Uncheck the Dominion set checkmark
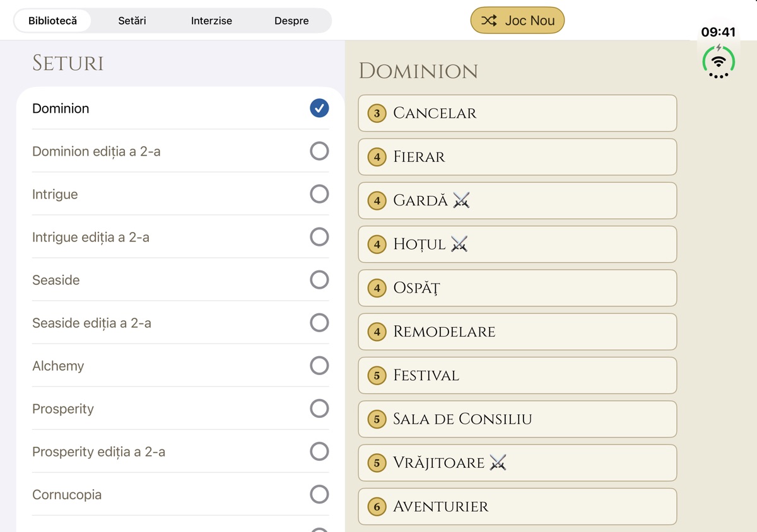The image size is (757, 532). [x=319, y=108]
